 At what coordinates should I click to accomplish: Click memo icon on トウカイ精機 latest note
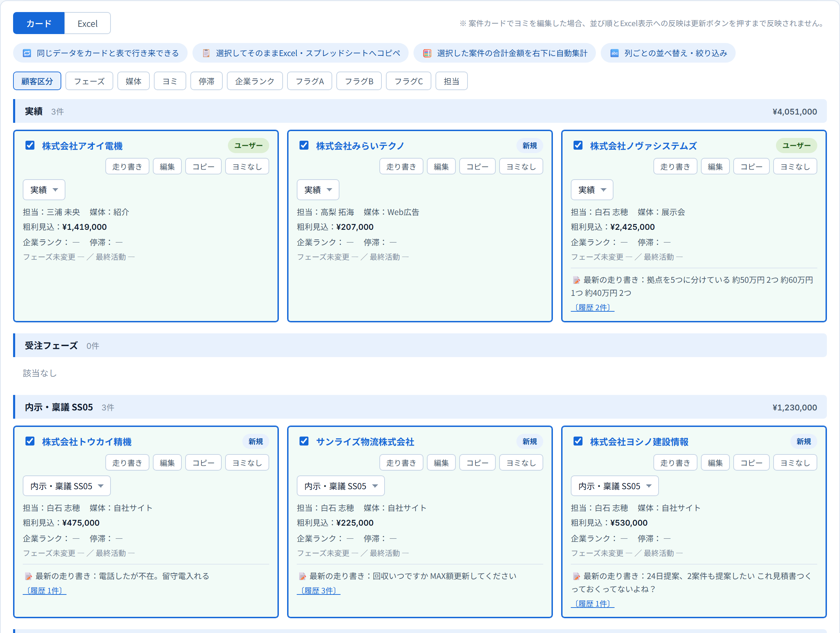(x=29, y=577)
